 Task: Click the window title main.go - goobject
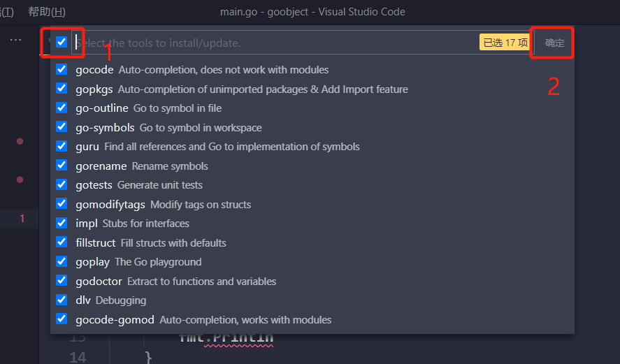click(x=312, y=12)
